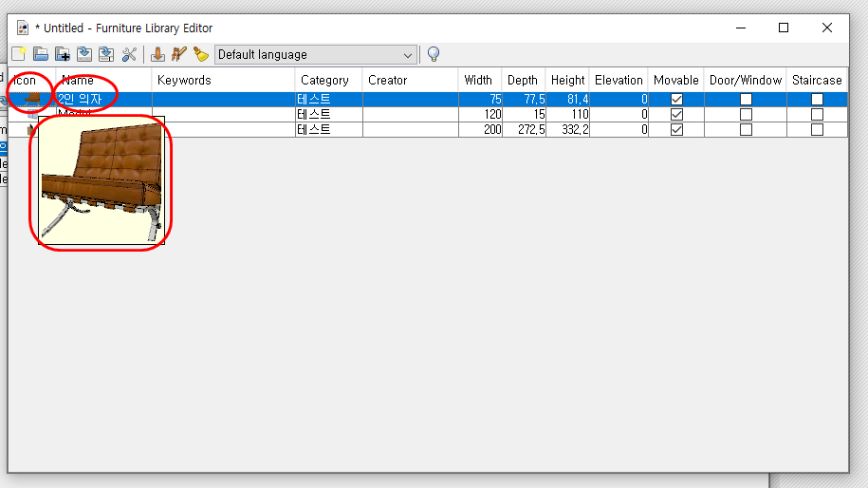This screenshot has height=488, width=868.
Task: Click the Save As toolbar icon
Action: click(106, 54)
